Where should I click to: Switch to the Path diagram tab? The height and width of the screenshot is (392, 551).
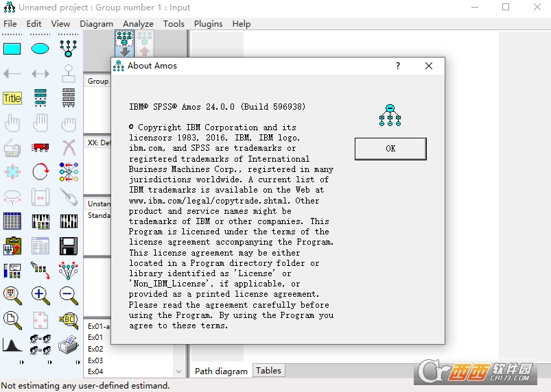pyautogui.click(x=221, y=371)
